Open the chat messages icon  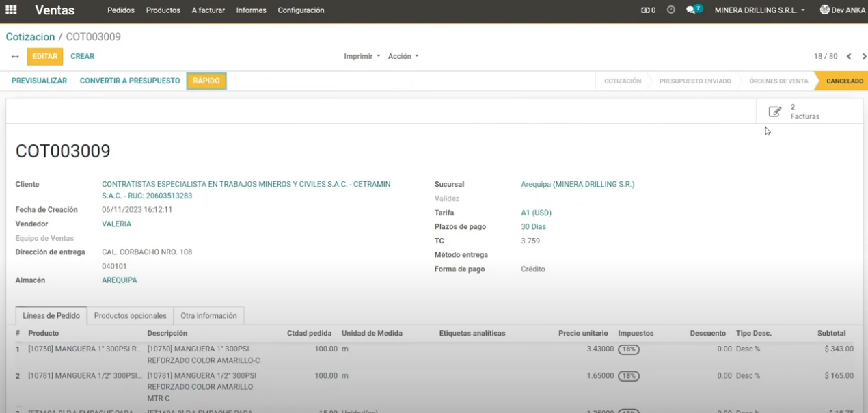click(692, 10)
